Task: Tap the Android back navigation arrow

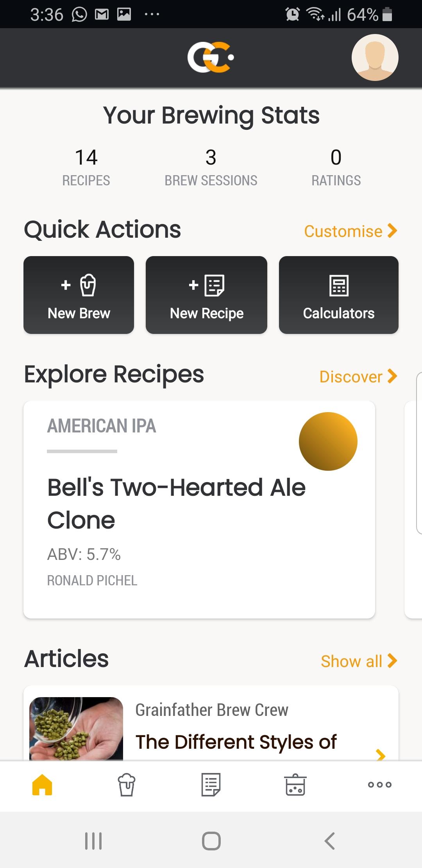Action: pos(329,841)
